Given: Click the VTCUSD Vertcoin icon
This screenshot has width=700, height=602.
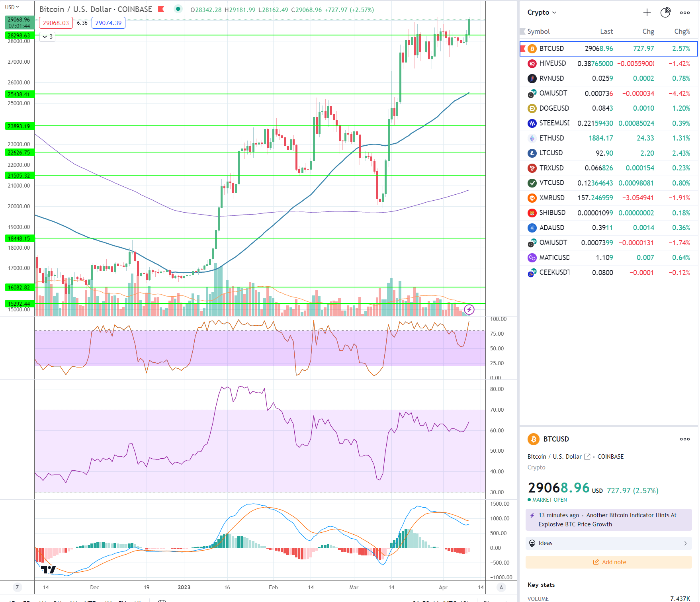Looking at the screenshot, I should 532,183.
